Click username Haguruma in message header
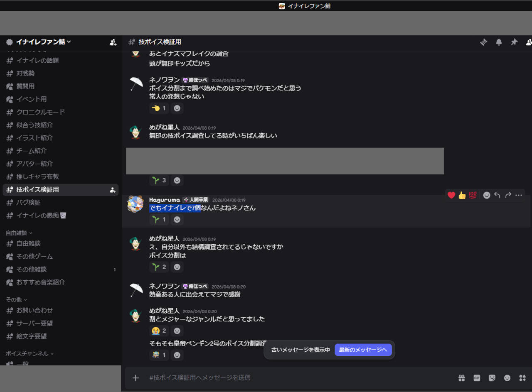 (x=165, y=200)
